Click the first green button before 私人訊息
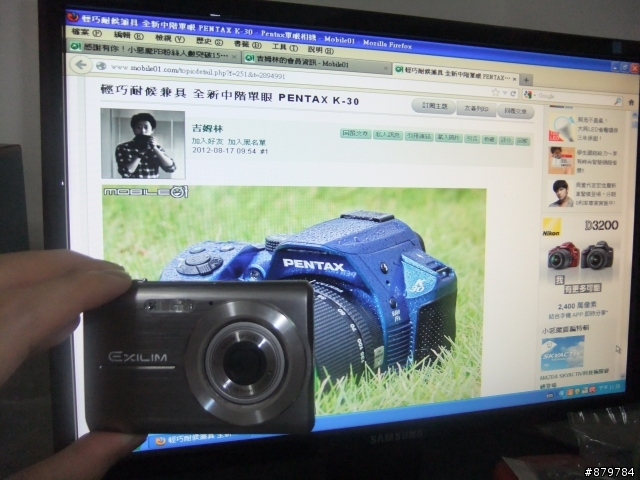The width and height of the screenshot is (640, 480). click(x=356, y=133)
